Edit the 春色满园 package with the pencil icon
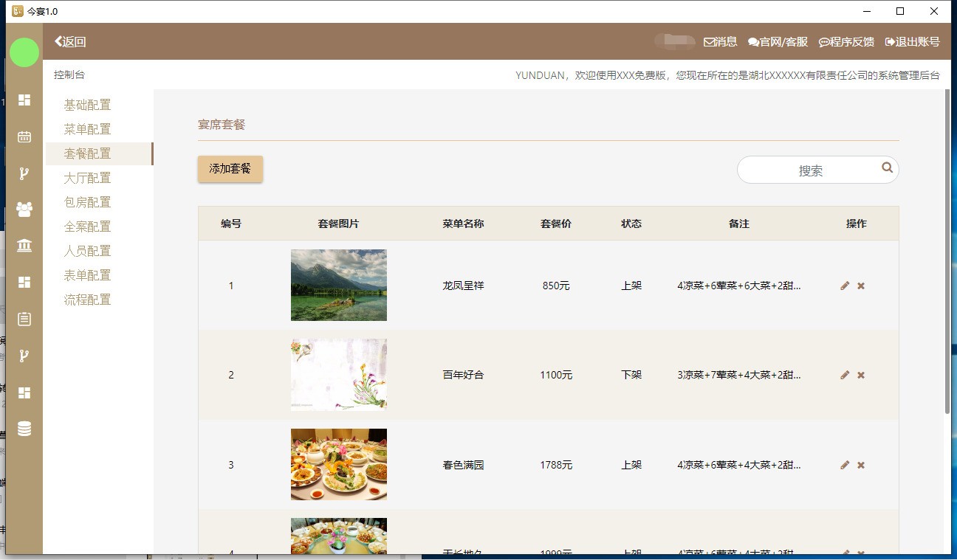 pos(845,465)
